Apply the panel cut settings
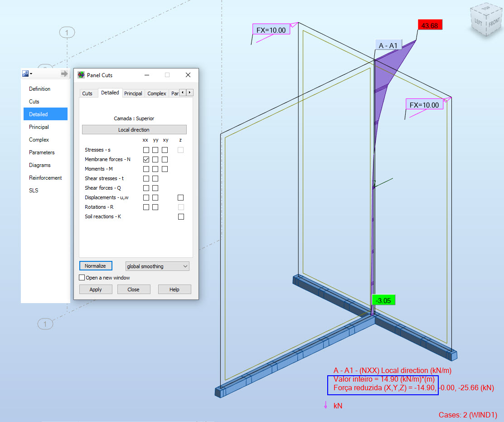The image size is (504, 422). [95, 289]
